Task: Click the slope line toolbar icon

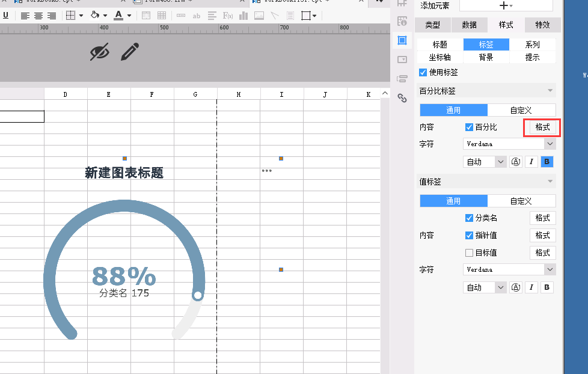Action: [x=275, y=16]
